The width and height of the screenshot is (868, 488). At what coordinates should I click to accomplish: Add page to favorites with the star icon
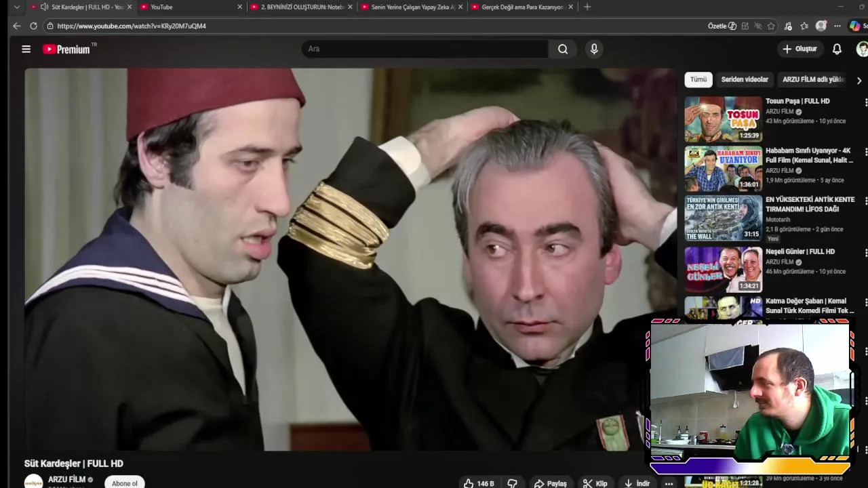point(771,26)
